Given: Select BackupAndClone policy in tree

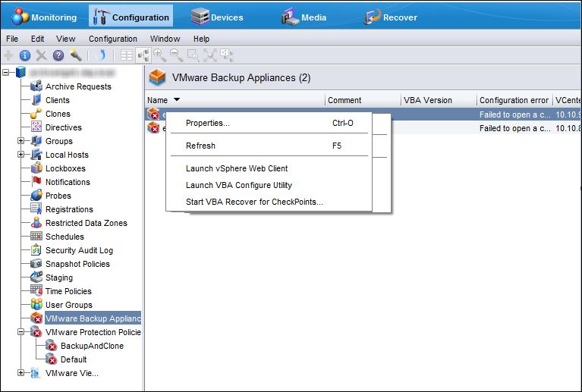Looking at the screenshot, I should point(92,346).
